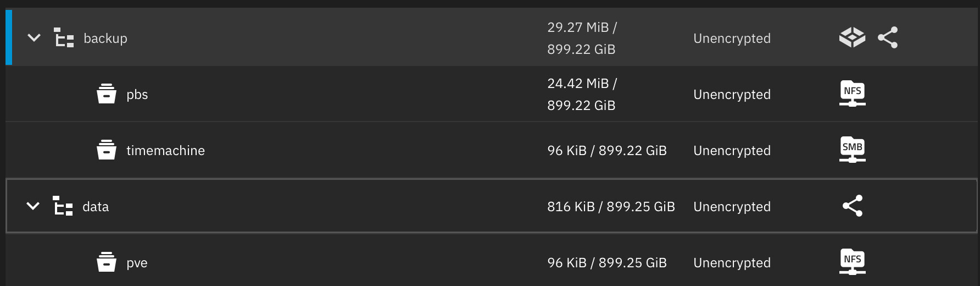The height and width of the screenshot is (286, 980).
Task: Click the SMB share icon for timemachine
Action: tap(852, 150)
